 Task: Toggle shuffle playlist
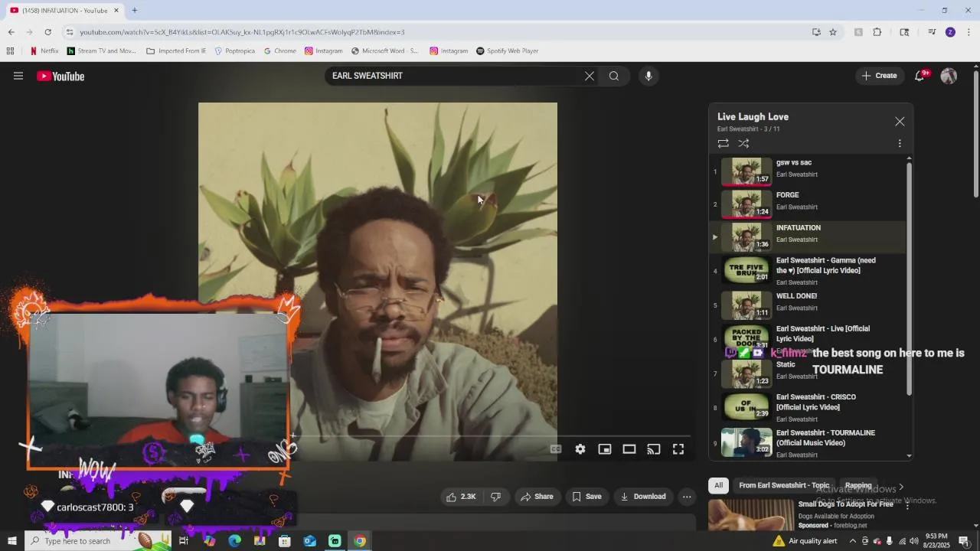743,143
